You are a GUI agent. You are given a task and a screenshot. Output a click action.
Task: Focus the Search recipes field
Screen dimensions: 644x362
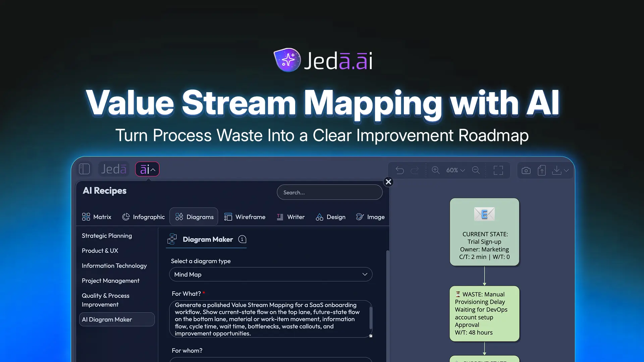[329, 192]
